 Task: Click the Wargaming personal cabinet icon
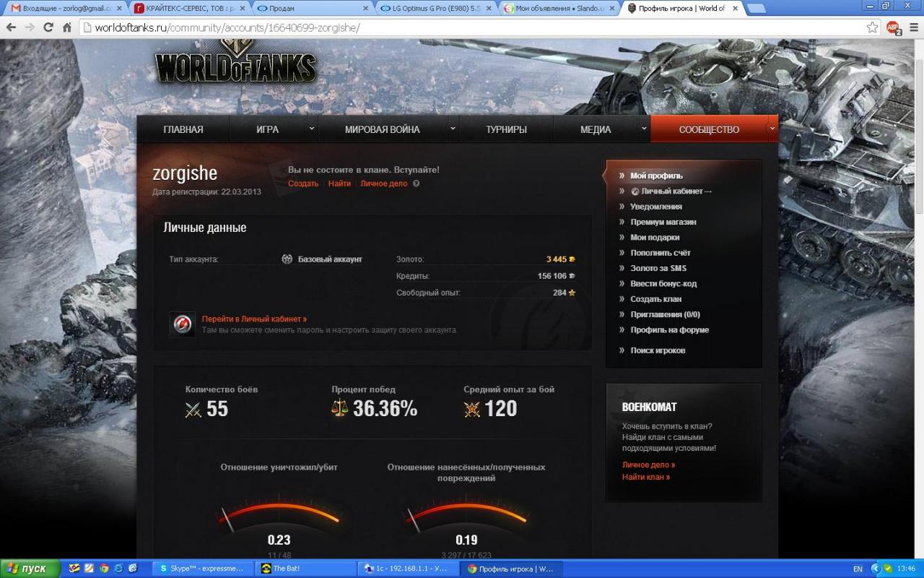click(182, 324)
